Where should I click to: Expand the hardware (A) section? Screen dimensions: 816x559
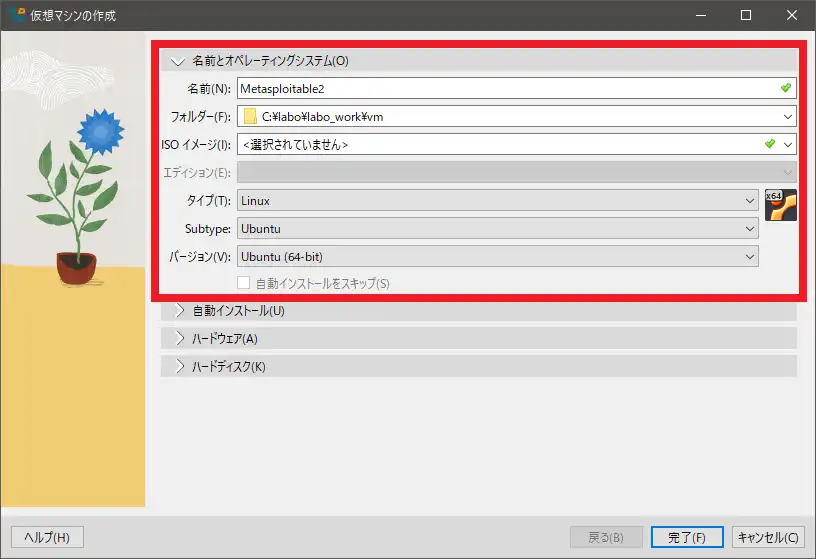179,339
